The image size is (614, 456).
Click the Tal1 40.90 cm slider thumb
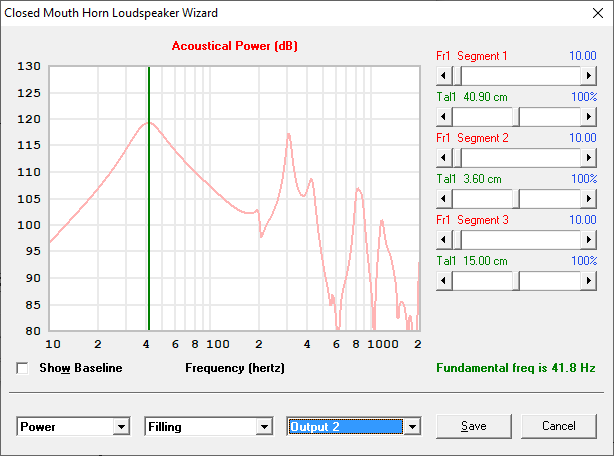[516, 117]
